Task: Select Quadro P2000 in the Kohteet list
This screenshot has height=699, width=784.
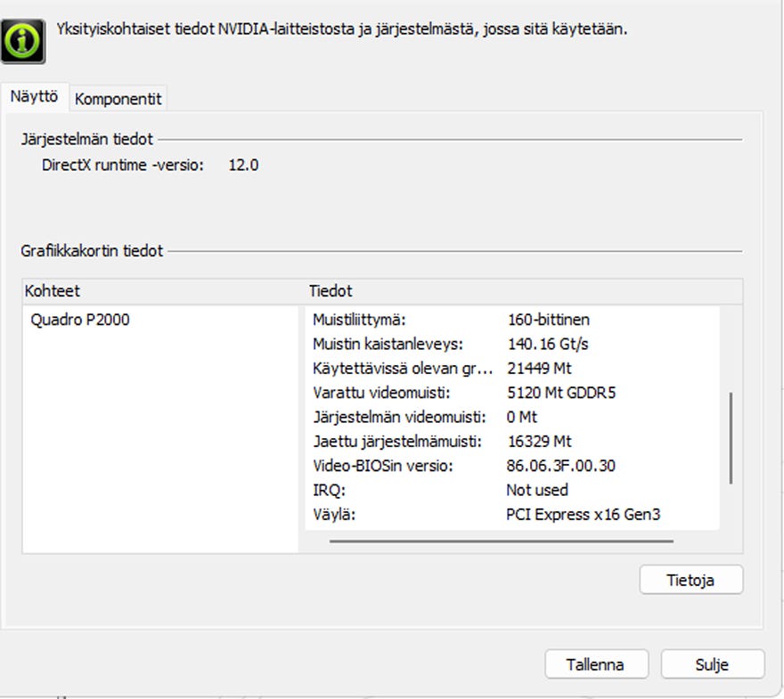Action: pyautogui.click(x=80, y=320)
